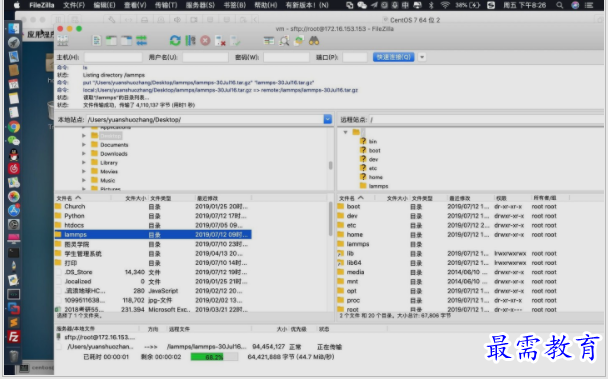Toggle transfer queue display icon

click(x=142, y=41)
